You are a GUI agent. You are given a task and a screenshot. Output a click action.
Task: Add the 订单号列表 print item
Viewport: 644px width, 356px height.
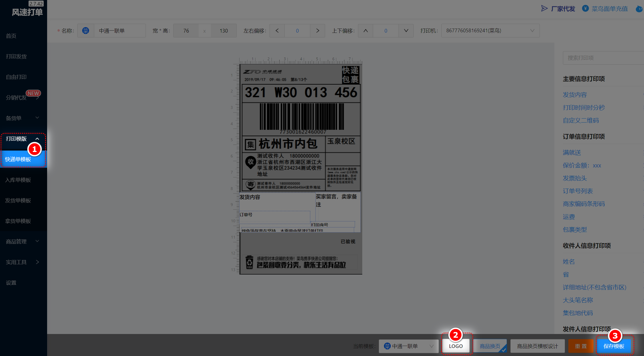(578, 191)
